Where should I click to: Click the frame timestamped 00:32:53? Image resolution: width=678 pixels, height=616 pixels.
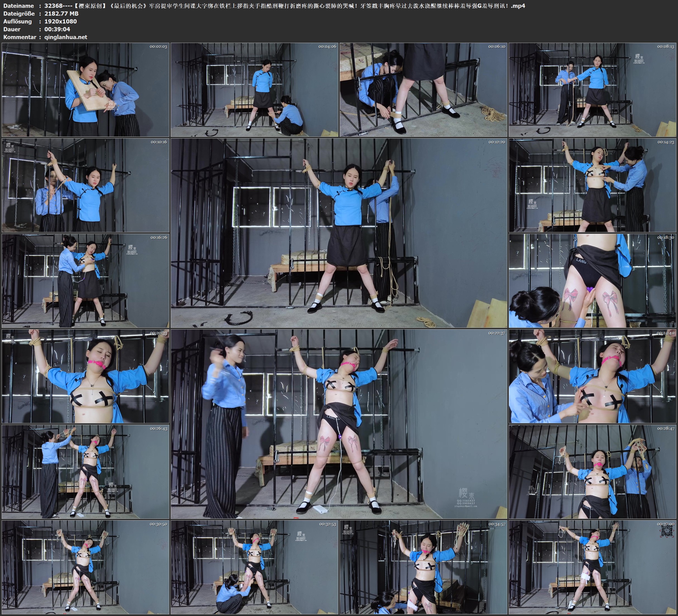(x=254, y=567)
